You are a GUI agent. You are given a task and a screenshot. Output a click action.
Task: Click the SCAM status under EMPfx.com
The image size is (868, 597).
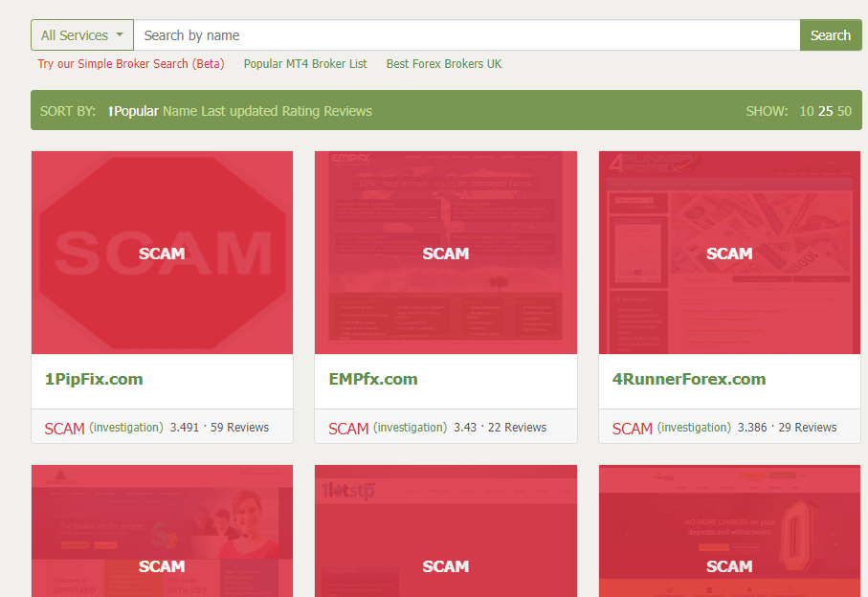coord(348,429)
